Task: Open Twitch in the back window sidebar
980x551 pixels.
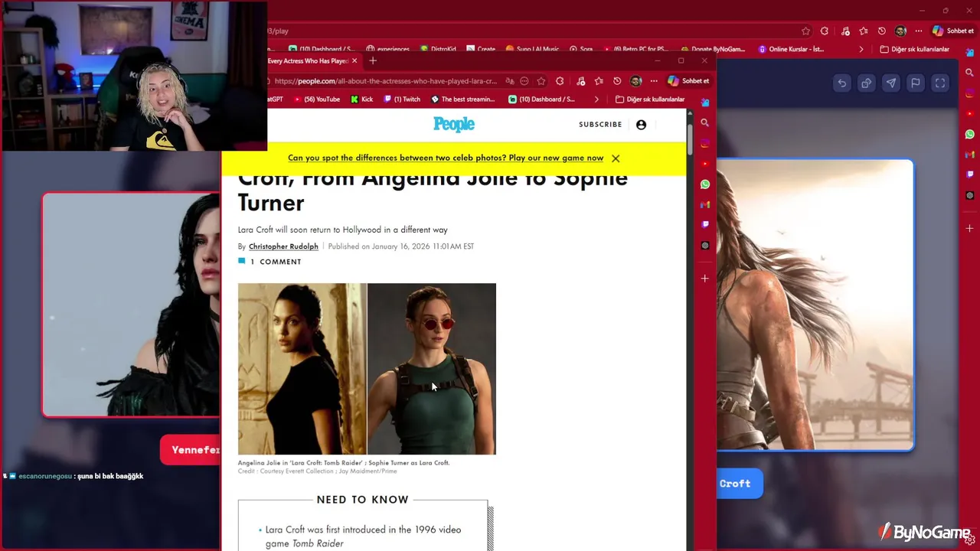Action: 970,174
